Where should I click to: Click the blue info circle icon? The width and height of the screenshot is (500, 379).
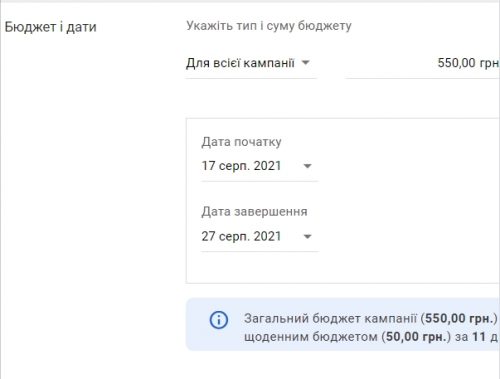coord(219,320)
